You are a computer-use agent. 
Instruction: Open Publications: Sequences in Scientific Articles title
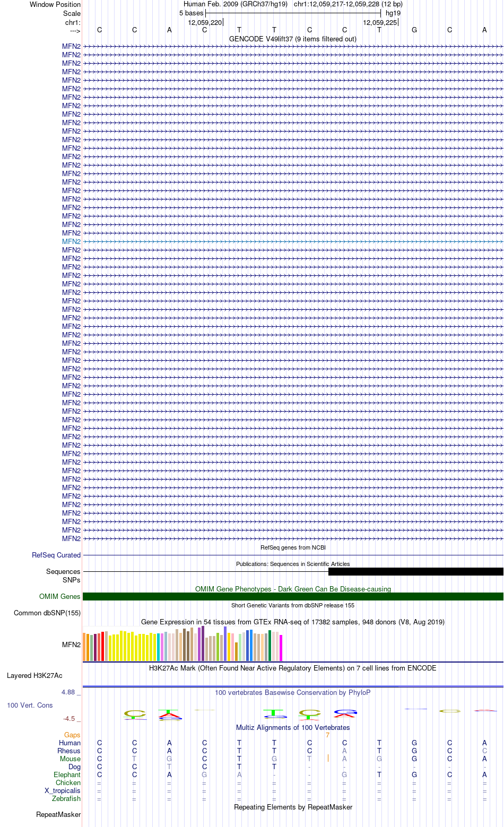293,564
